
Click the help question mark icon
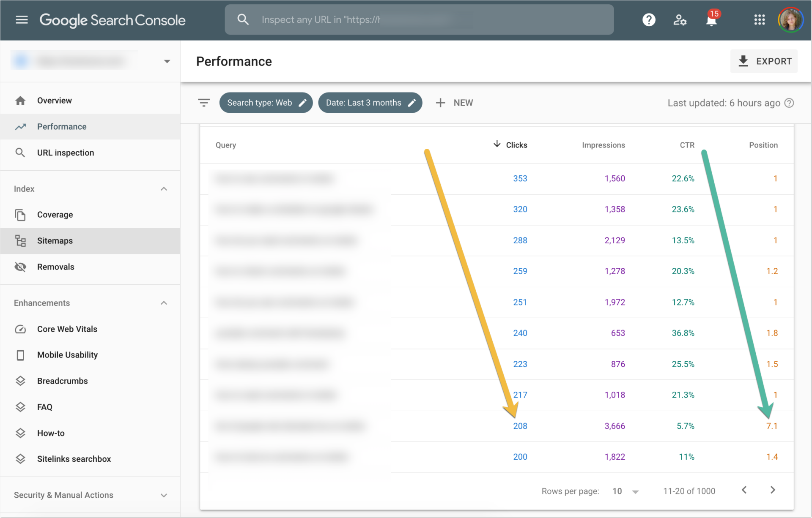[x=649, y=19]
